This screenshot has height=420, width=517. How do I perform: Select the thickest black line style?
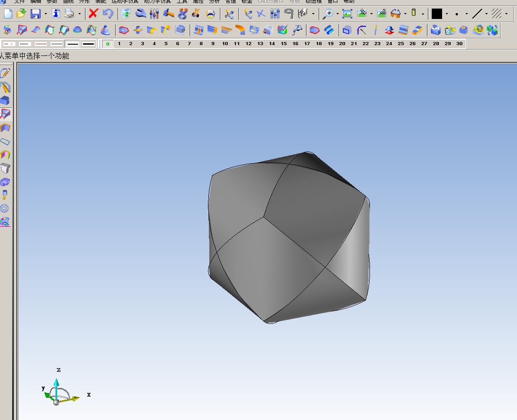coord(88,44)
